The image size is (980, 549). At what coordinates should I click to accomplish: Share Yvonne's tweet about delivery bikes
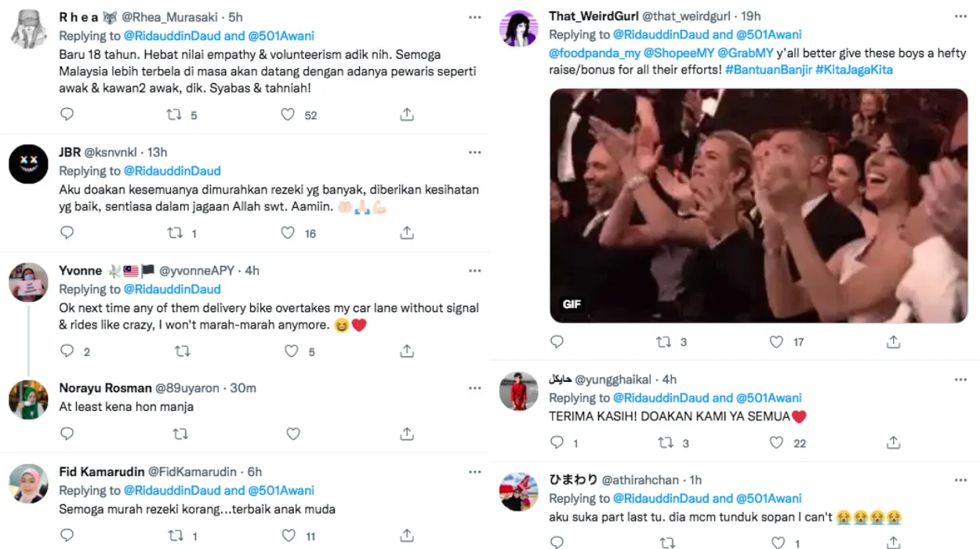pos(407,351)
